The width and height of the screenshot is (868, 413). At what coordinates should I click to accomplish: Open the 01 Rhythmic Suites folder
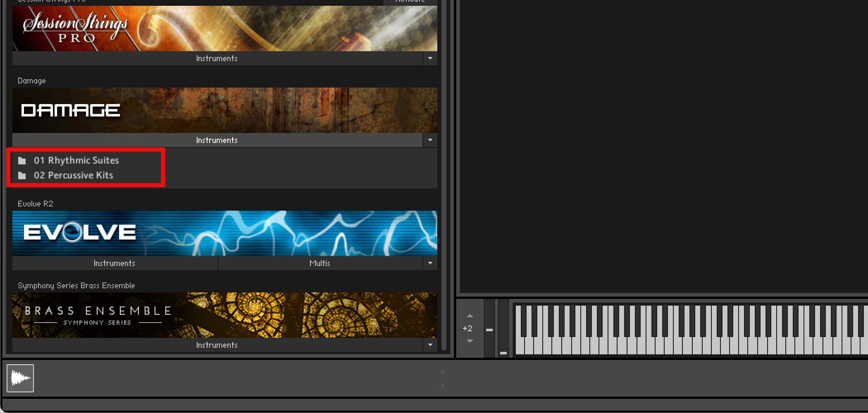(x=76, y=160)
